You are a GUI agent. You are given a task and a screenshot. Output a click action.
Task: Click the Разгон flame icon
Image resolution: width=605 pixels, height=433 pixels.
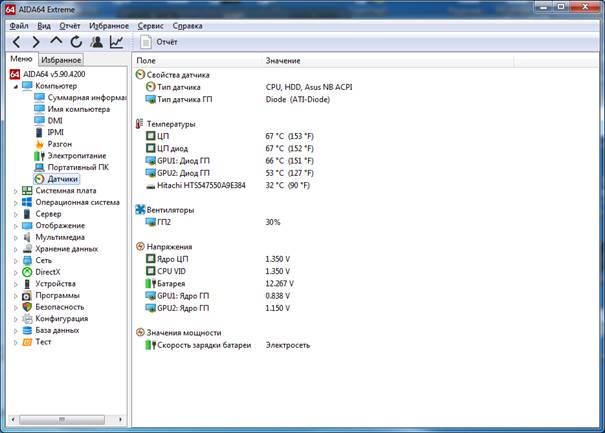39,144
